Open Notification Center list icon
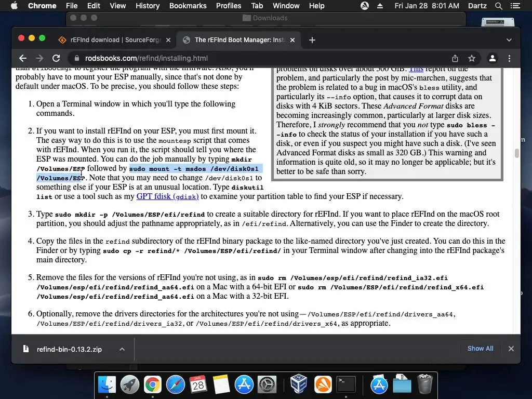Image resolution: width=532 pixels, height=399 pixels. [x=515, y=6]
